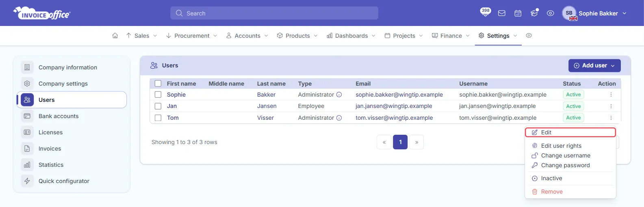
Task: Click the Users panel header icon
Action: [154, 65]
